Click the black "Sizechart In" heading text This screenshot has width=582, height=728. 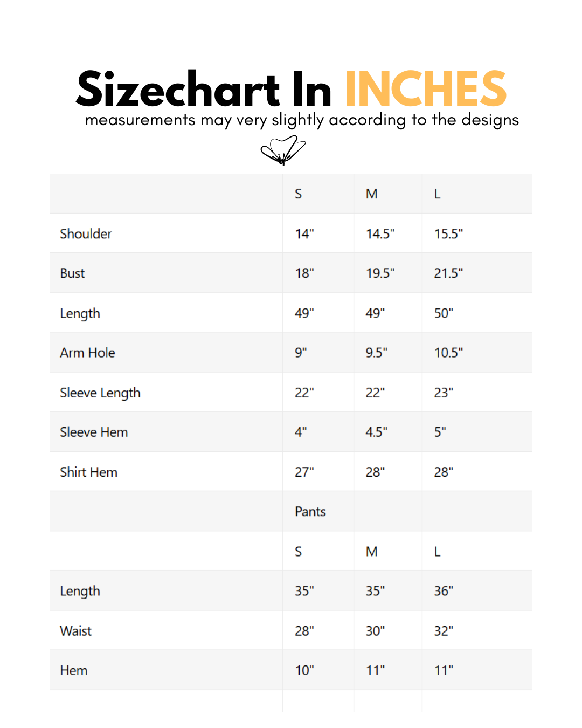[x=204, y=90]
